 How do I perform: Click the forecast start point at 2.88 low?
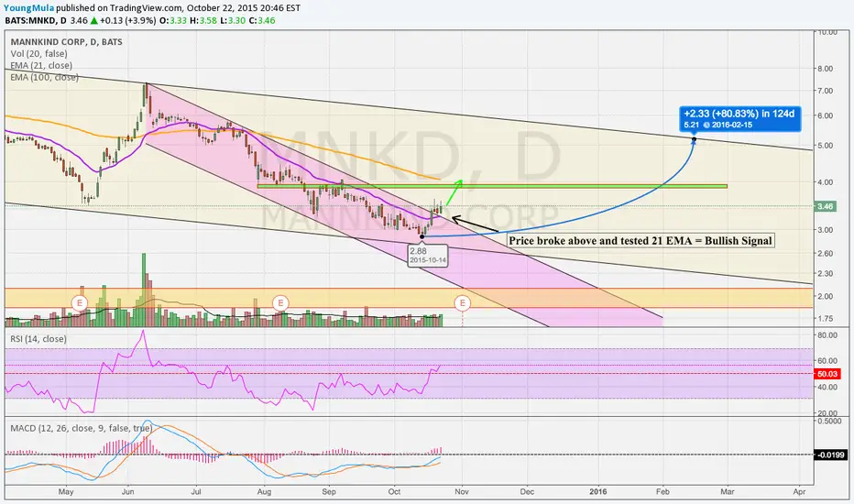pyautogui.click(x=422, y=236)
